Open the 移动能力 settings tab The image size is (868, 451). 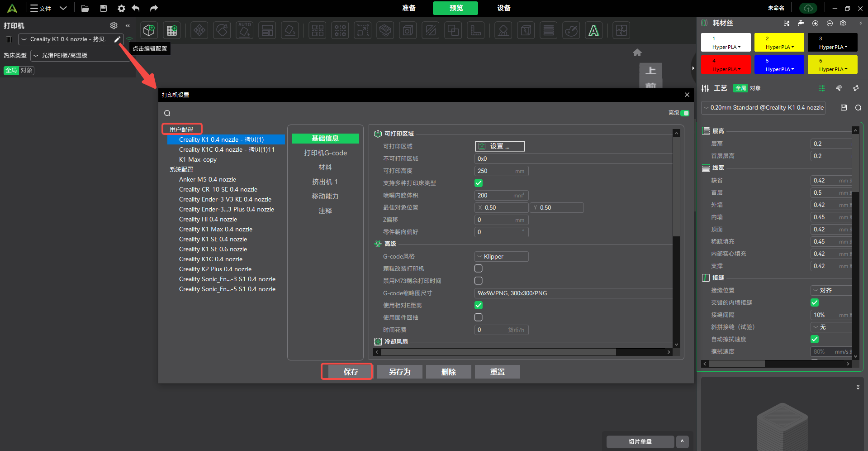click(x=325, y=197)
